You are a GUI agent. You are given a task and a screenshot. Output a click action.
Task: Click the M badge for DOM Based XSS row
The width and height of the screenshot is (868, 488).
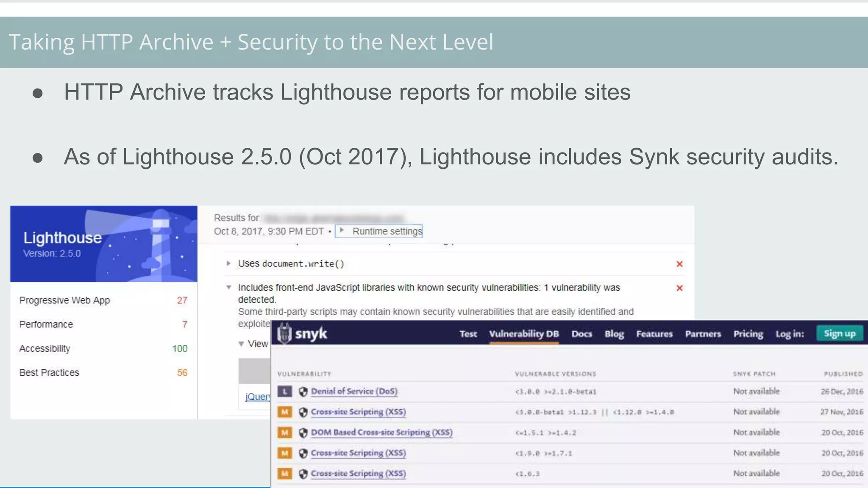pos(285,433)
